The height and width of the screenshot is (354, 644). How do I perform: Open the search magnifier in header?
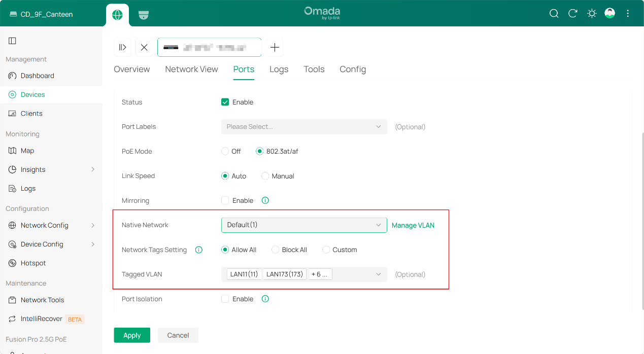tap(554, 14)
